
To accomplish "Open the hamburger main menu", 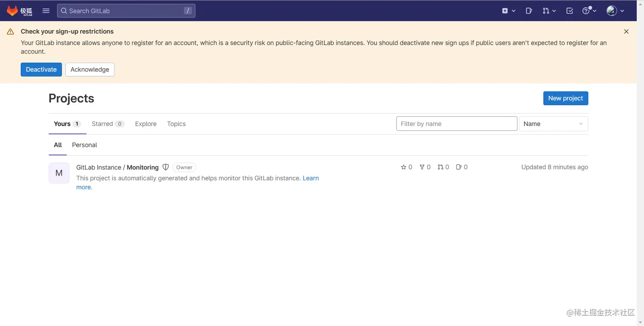I will click(x=46, y=11).
